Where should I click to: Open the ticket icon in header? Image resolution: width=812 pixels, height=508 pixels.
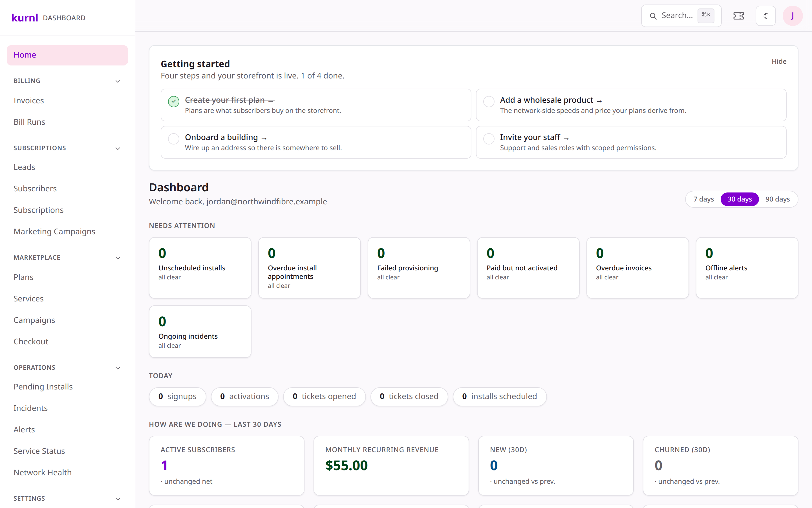[738, 16]
